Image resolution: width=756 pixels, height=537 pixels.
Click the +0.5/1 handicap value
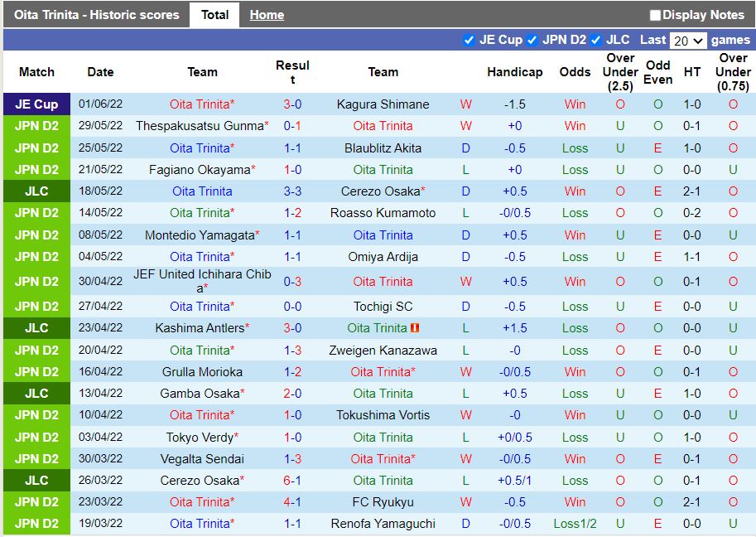[514, 481]
